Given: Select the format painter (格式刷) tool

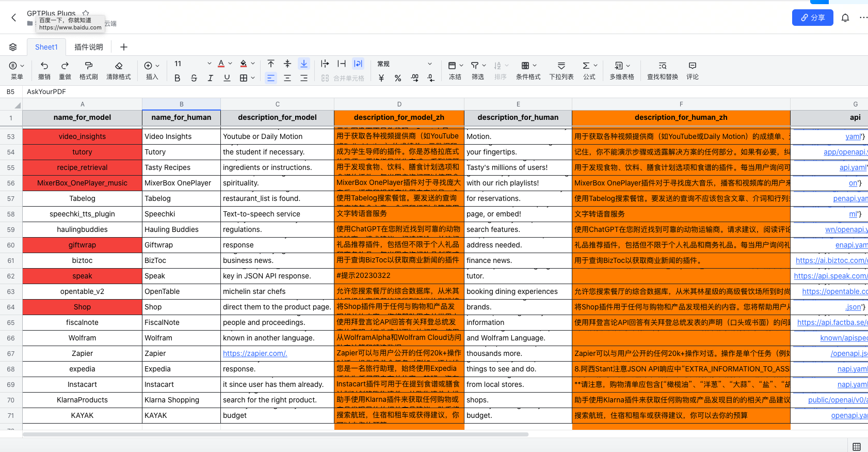Looking at the screenshot, I should point(89,66).
